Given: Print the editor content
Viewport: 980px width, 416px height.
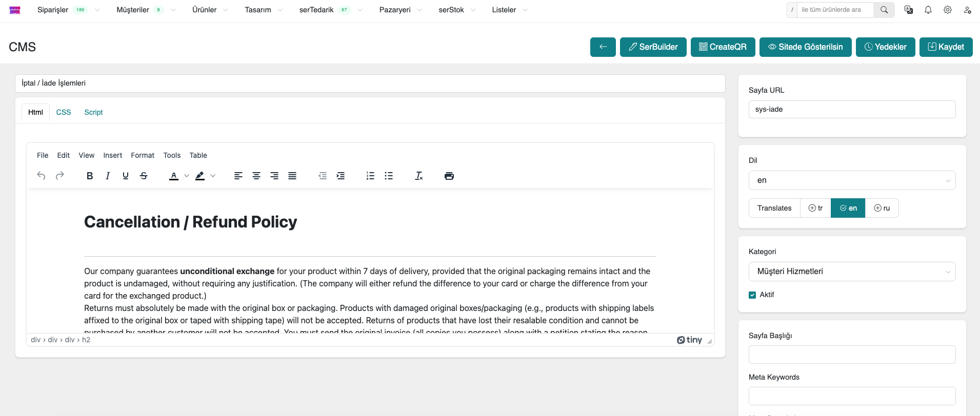Looking at the screenshot, I should [449, 176].
